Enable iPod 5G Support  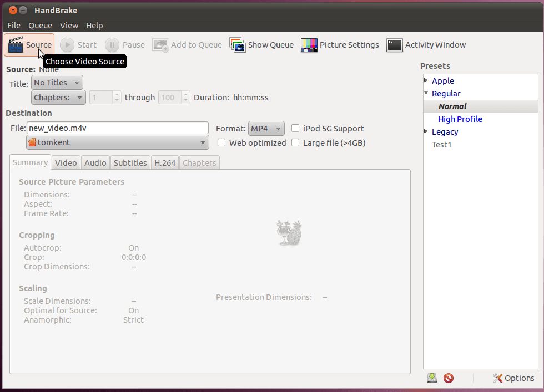295,128
